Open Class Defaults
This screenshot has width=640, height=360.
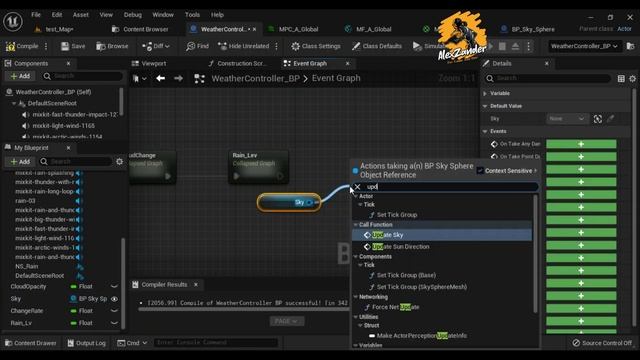377,46
